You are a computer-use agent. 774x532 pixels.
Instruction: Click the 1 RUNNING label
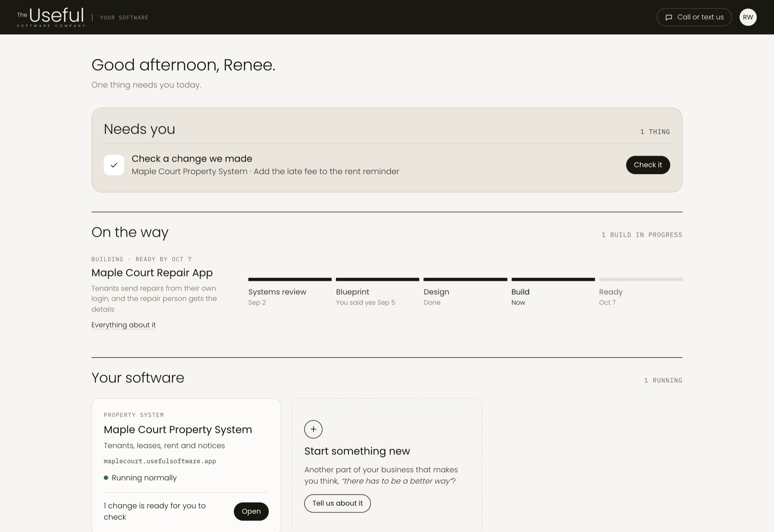point(663,380)
